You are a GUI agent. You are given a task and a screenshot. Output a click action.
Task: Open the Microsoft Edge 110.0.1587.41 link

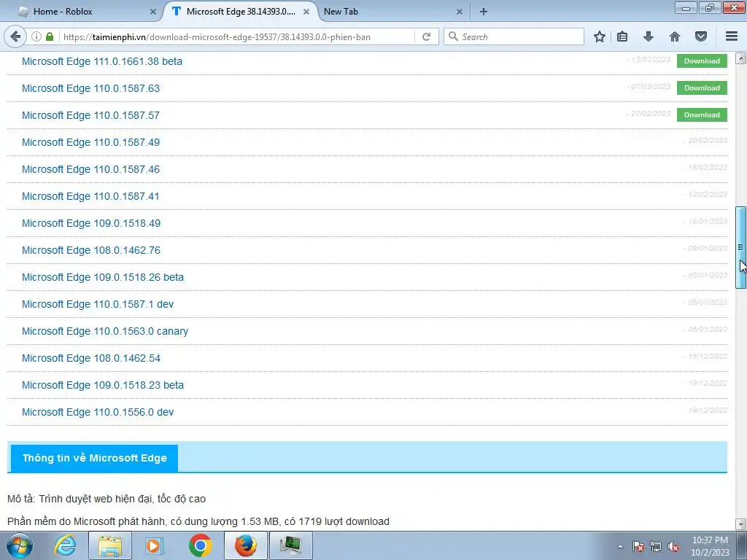tap(90, 196)
